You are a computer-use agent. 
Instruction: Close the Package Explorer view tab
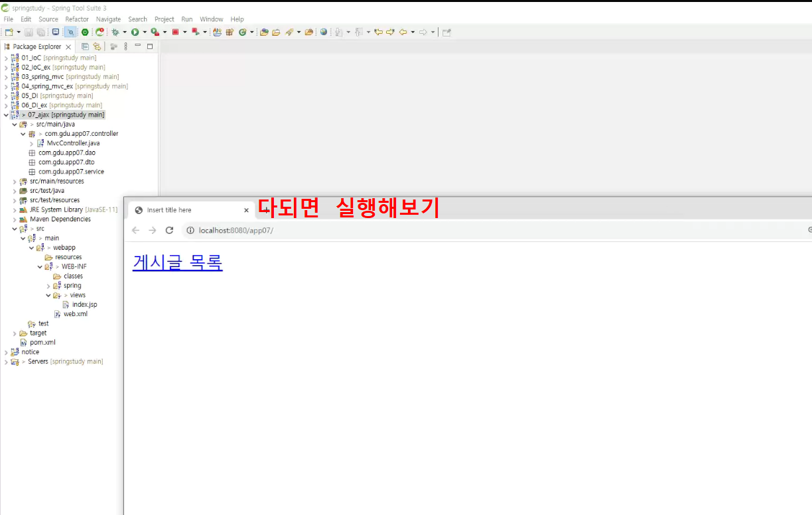point(68,46)
